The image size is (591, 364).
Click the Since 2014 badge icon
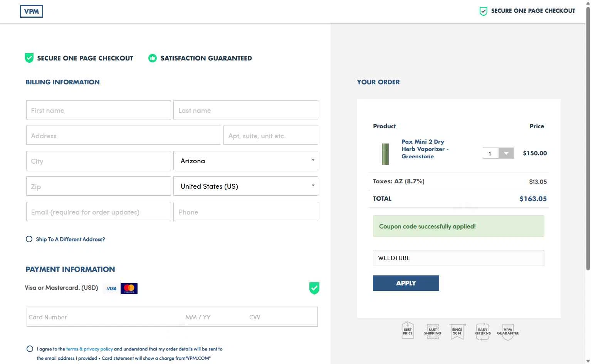coord(457,331)
